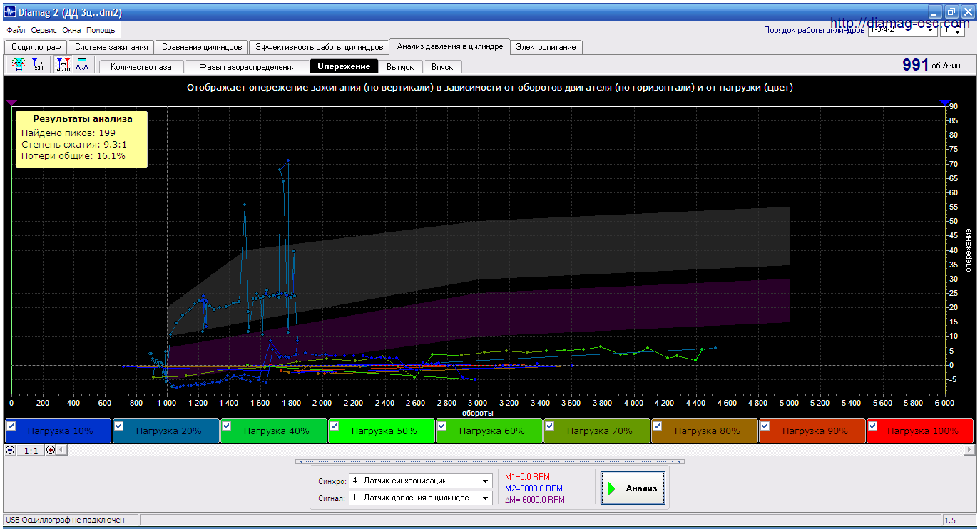The height and width of the screenshot is (529, 980).
Task: Click the purple M1 marker triangle
Action: coord(11,103)
